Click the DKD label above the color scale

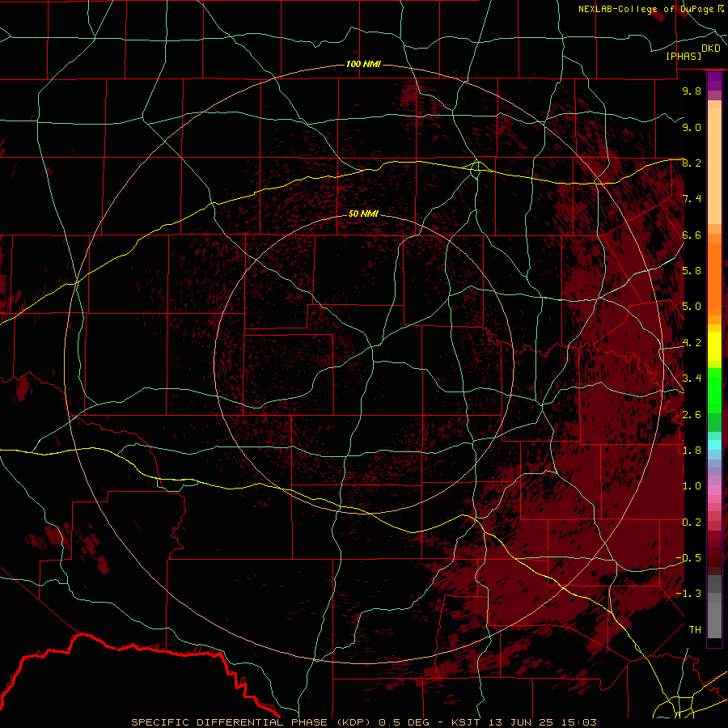711,49
